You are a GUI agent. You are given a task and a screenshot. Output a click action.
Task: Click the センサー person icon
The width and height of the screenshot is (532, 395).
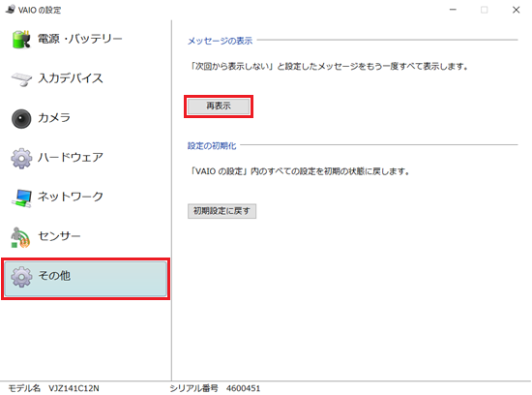pyautogui.click(x=20, y=237)
